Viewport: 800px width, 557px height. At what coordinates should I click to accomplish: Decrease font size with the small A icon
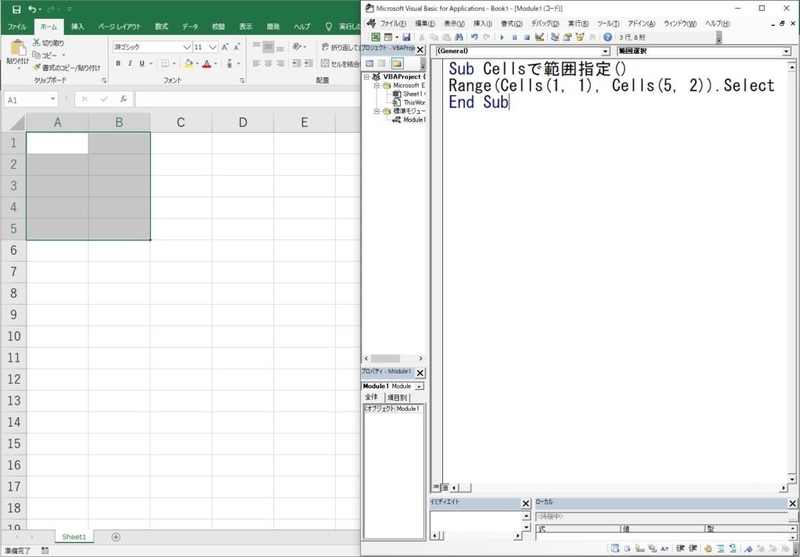pos(237,47)
